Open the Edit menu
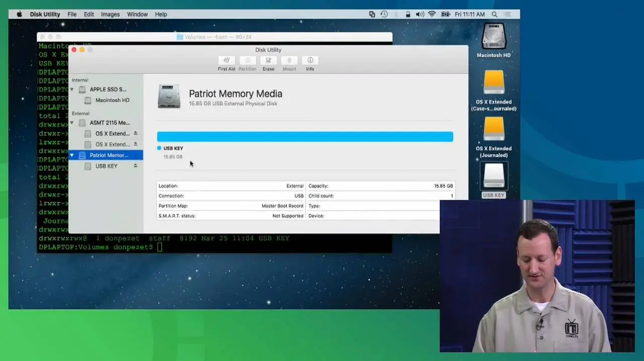644x361 pixels. 89,14
